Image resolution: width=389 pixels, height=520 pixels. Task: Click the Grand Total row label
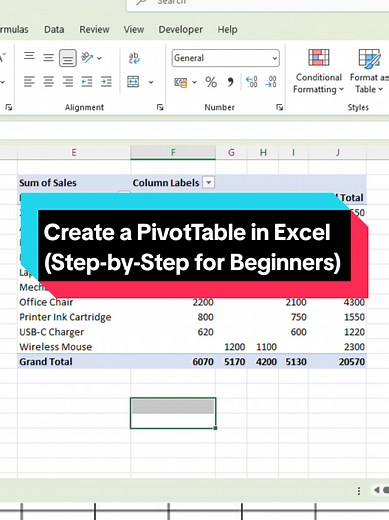46,362
